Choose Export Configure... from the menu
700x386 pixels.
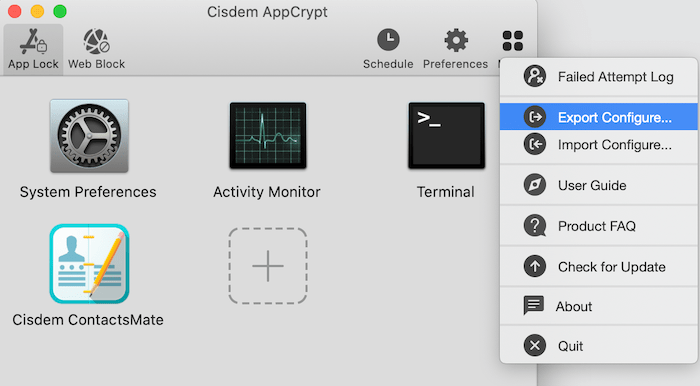click(599, 117)
